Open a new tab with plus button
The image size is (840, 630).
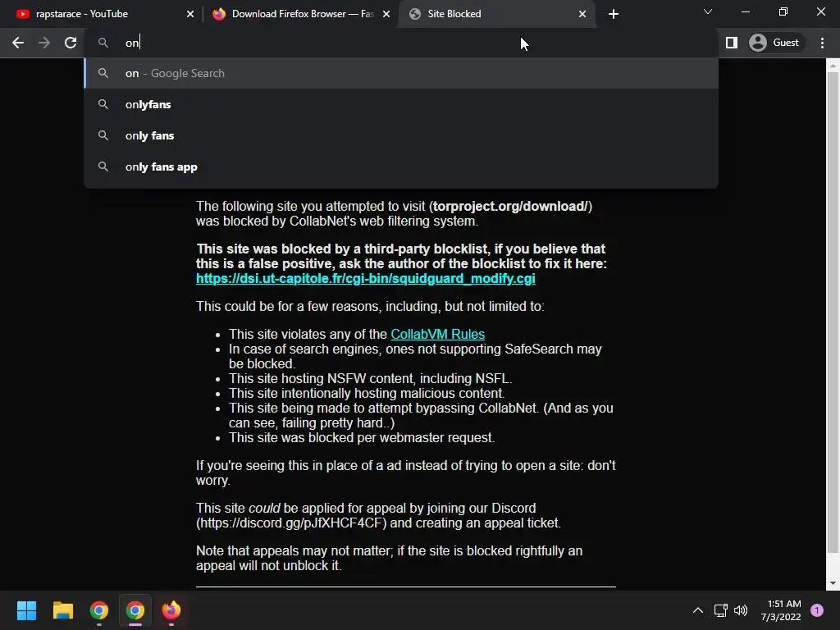click(x=614, y=14)
